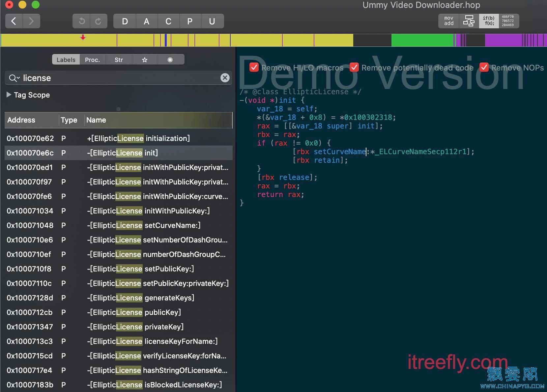The image size is (547, 392).
Task: Select licenseKeyForName: procedure row
Action: point(119,341)
